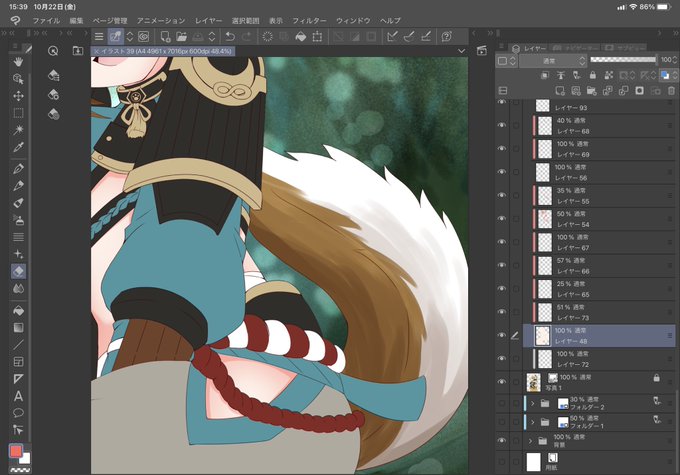Select the Airbrush tool
This screenshot has height=475, width=680.
18,220
